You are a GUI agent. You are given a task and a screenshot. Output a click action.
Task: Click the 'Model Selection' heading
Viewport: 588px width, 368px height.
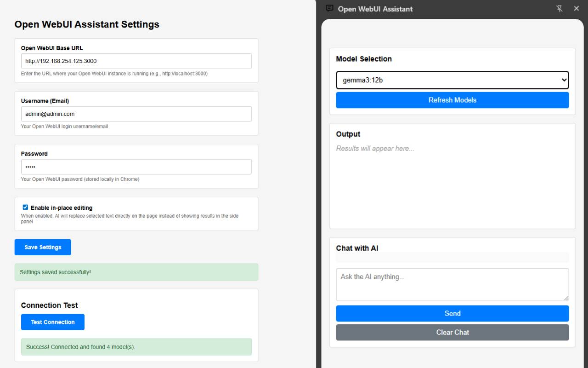(364, 59)
